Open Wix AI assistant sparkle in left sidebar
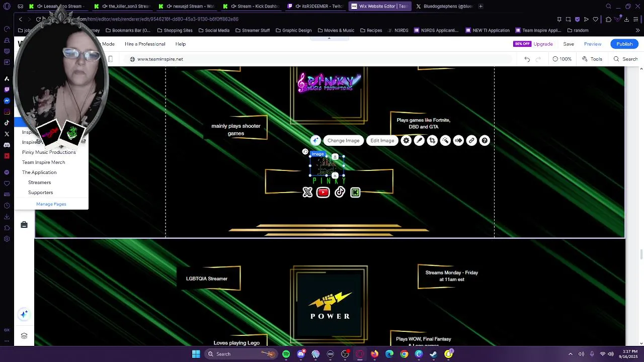 pos(24,314)
